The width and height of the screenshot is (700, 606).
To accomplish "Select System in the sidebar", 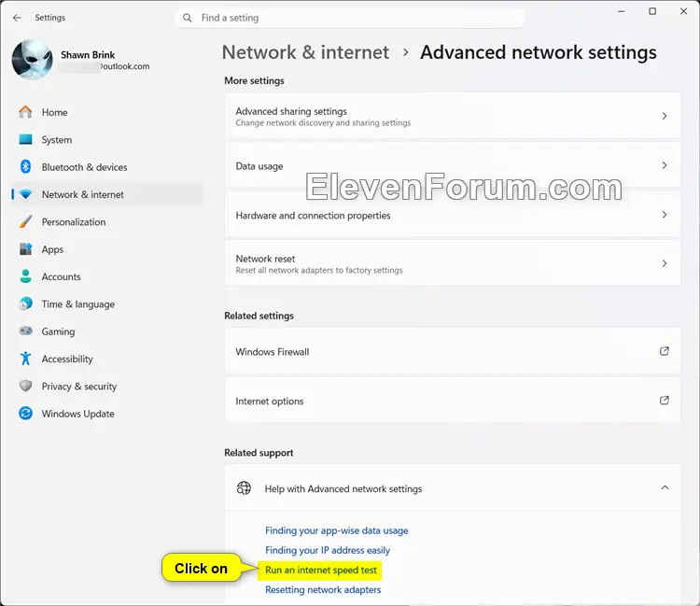I will [107, 140].
